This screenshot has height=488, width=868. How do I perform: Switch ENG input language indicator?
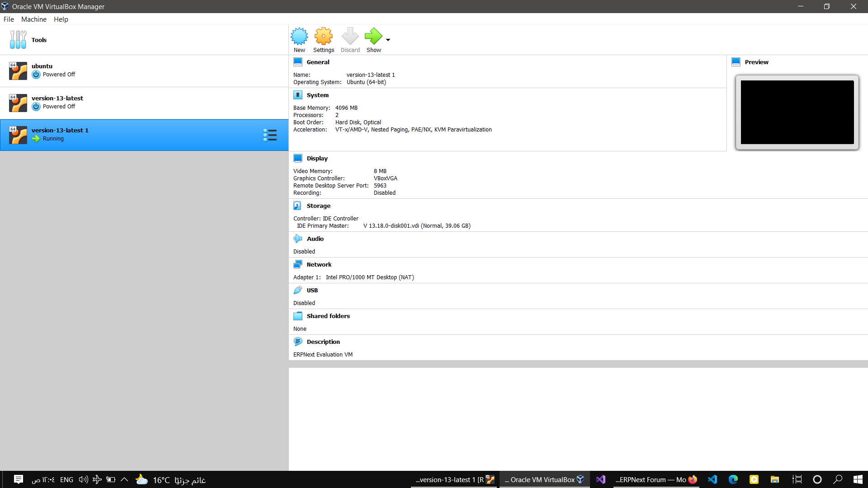66,480
